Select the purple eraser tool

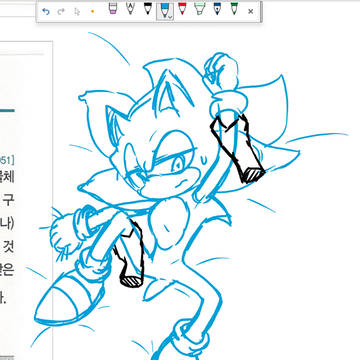(x=113, y=9)
